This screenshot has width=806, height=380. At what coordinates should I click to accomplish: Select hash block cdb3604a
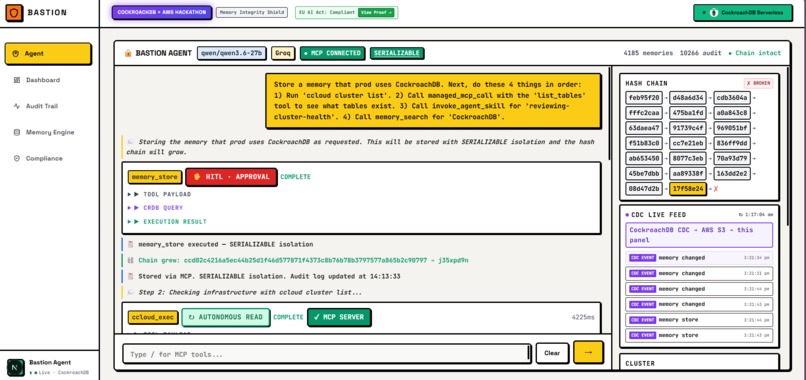pyautogui.click(x=732, y=98)
